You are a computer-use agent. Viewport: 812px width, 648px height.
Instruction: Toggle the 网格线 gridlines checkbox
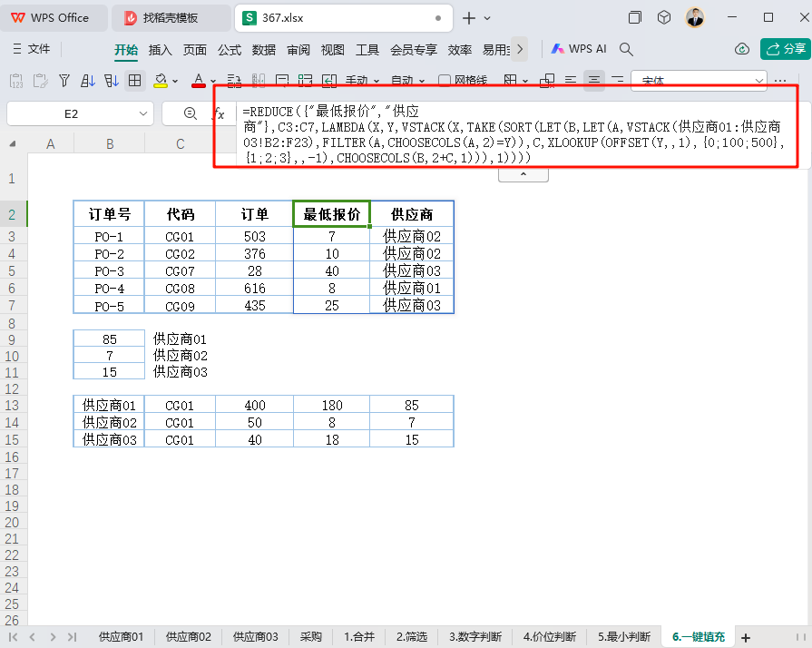444,80
